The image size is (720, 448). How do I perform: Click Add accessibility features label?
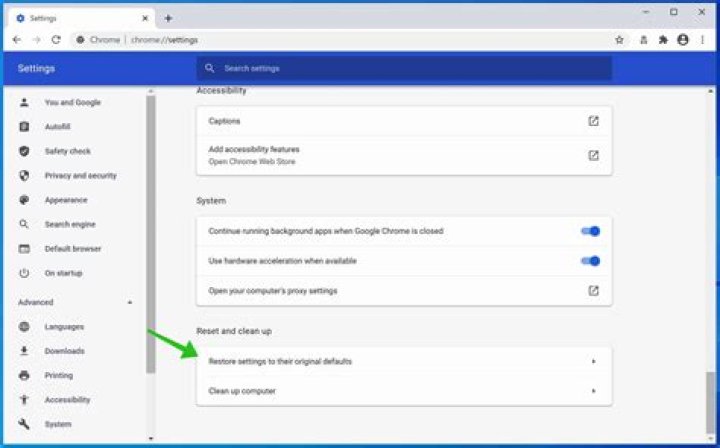(x=254, y=149)
